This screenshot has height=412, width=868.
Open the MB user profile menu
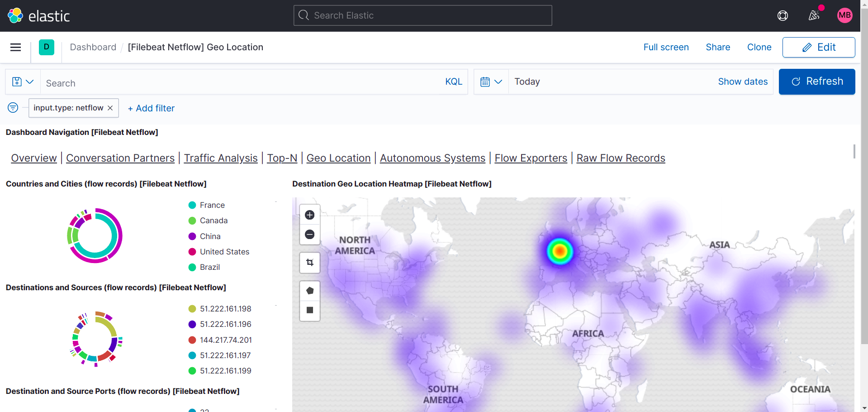pos(844,15)
